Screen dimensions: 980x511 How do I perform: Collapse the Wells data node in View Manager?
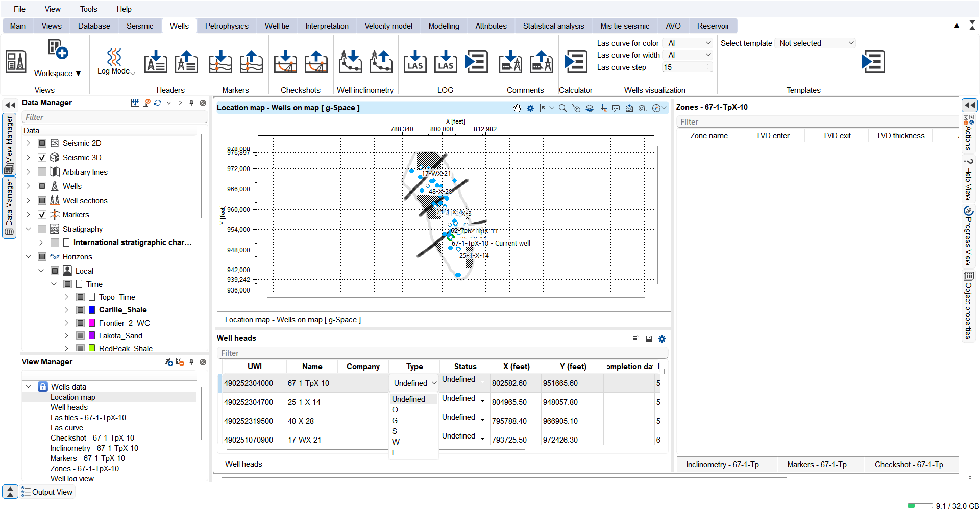pos(28,387)
